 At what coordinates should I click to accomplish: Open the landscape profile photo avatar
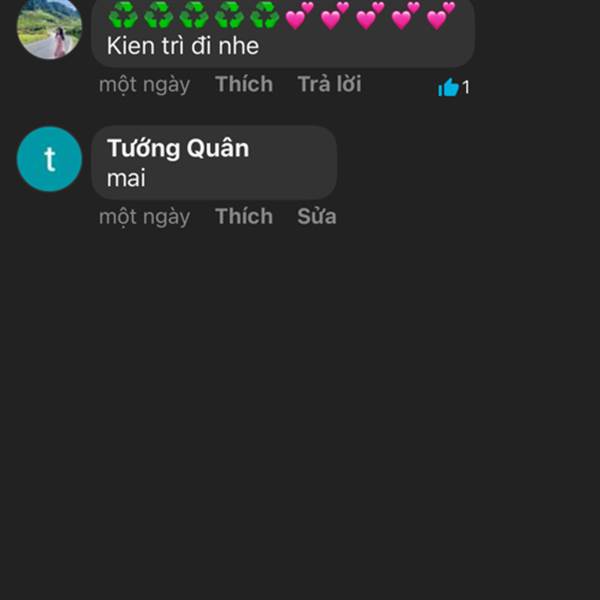(x=49, y=28)
